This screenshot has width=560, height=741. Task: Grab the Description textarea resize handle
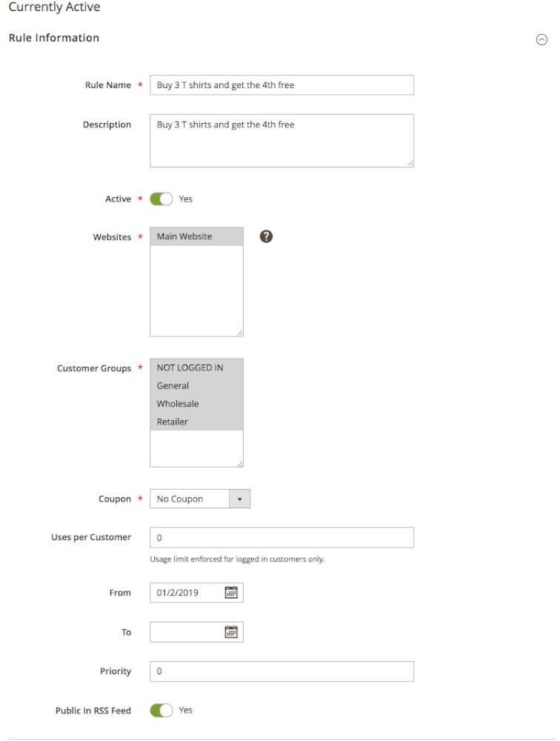(x=410, y=163)
